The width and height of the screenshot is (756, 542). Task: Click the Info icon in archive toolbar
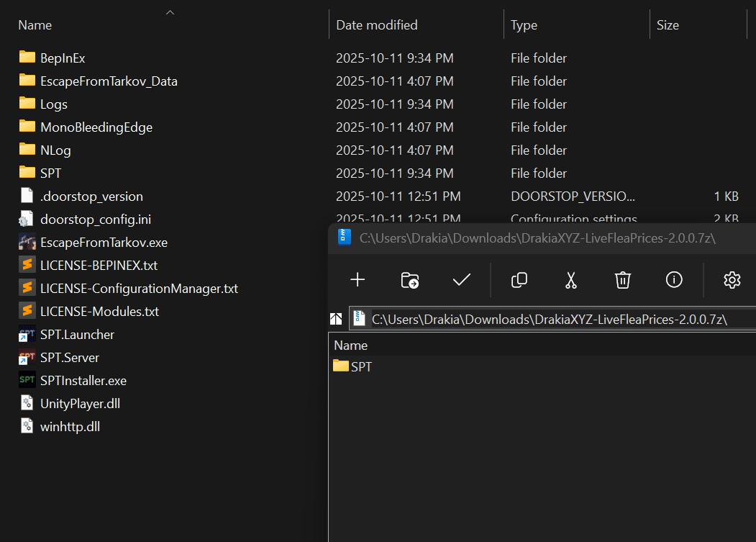tap(674, 279)
